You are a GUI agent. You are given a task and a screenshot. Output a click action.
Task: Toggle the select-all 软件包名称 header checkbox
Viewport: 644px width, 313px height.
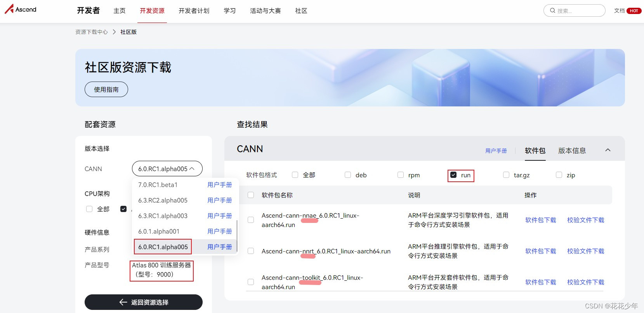pyautogui.click(x=251, y=195)
